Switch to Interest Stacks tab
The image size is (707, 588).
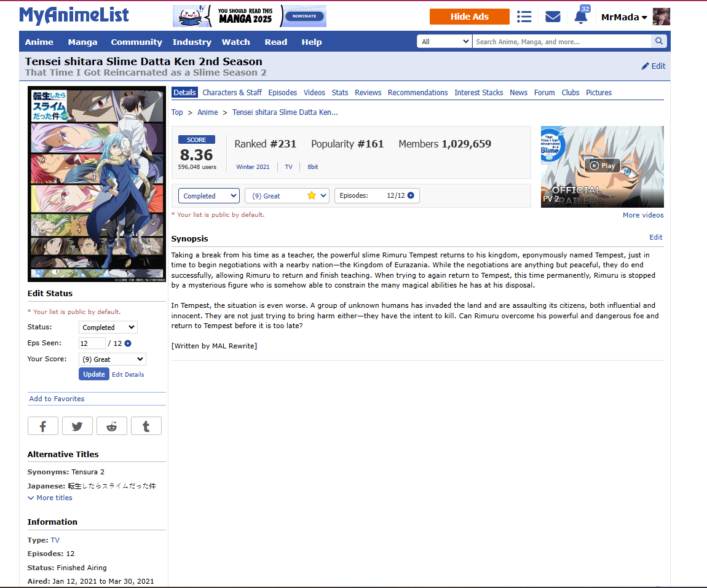tap(479, 92)
